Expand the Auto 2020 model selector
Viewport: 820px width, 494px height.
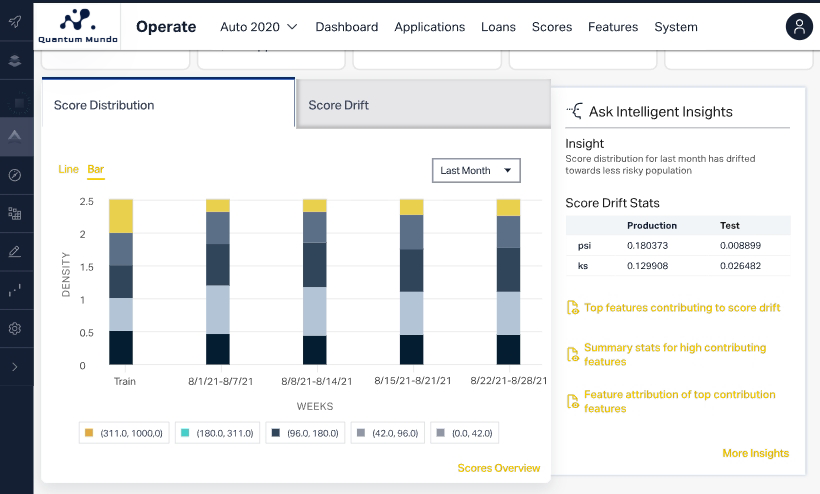click(259, 27)
